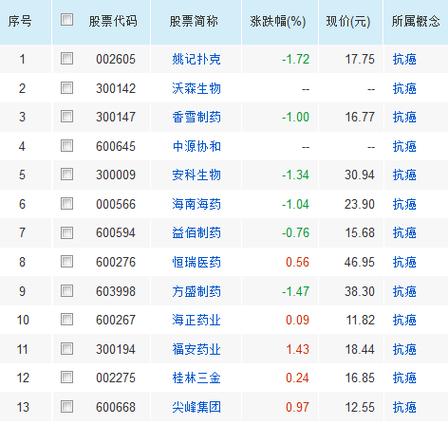
Task: View the 恒瑞医药 stock link
Action: 196,262
